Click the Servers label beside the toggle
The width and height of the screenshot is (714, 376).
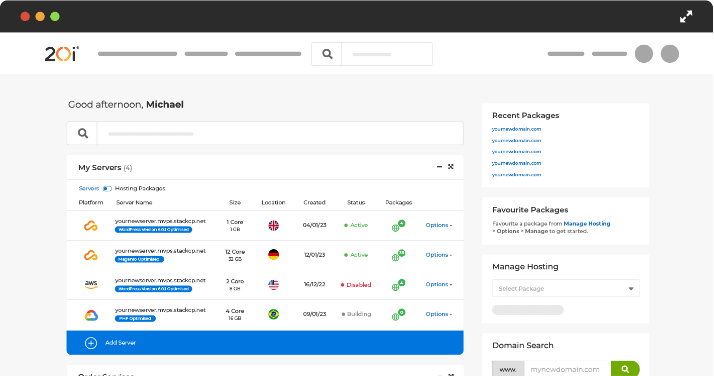(89, 188)
